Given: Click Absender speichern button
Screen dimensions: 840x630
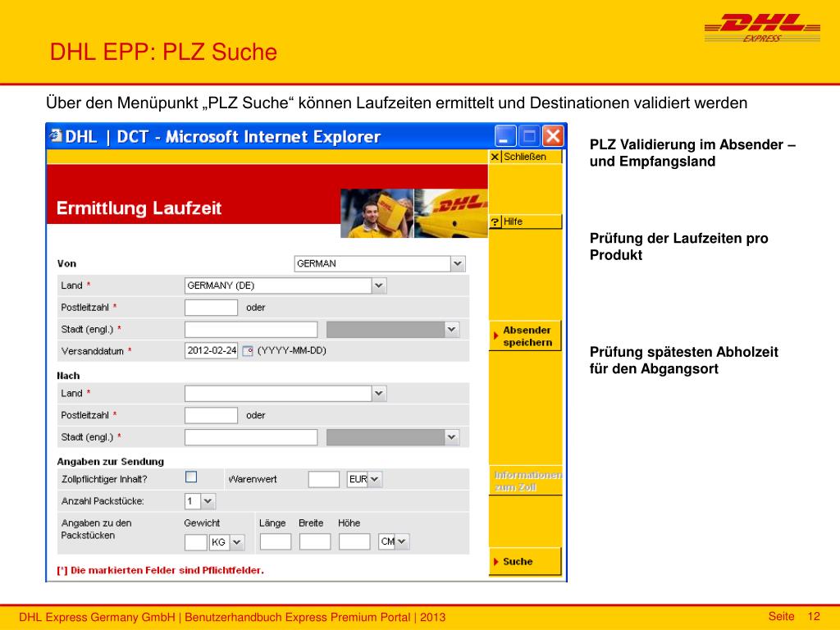Looking at the screenshot, I should click(x=526, y=336).
